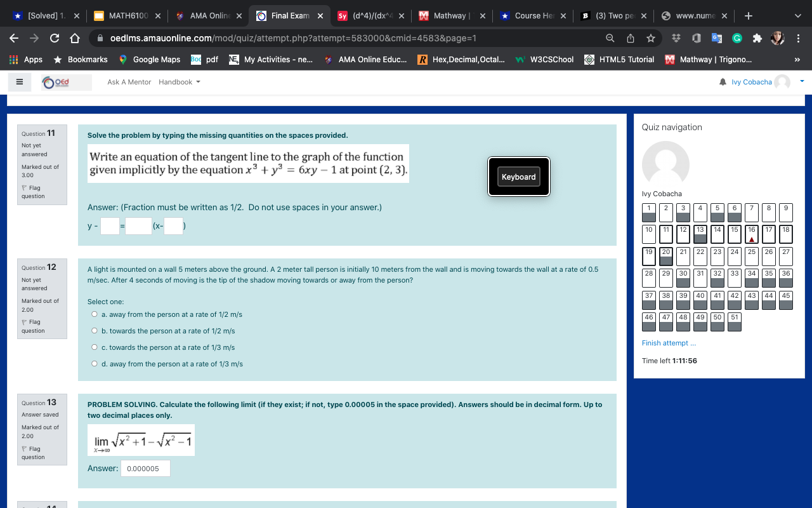The height and width of the screenshot is (508, 812).
Task: Flag question 13
Action: click(32, 453)
